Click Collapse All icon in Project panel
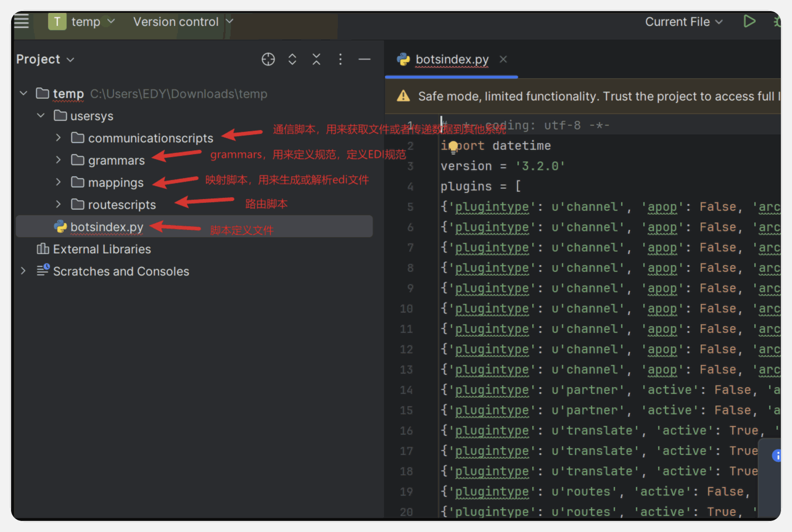Viewport: 792px width, 532px height. click(x=316, y=59)
